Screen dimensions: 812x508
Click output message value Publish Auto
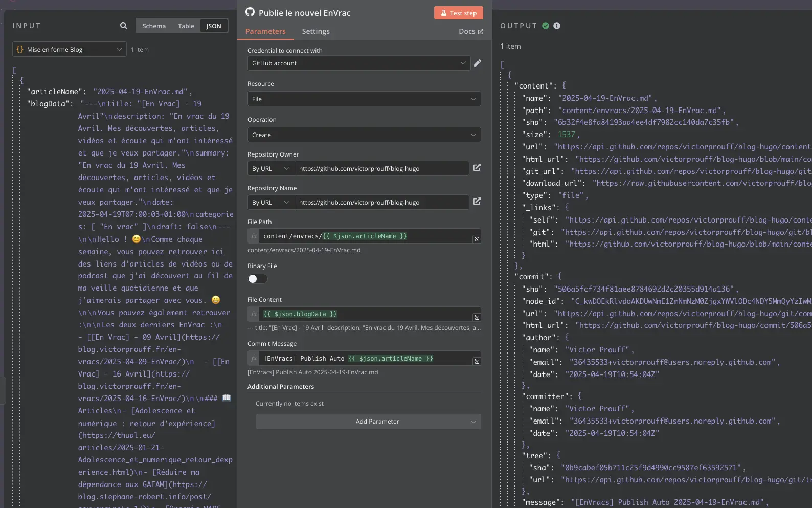[668, 502]
